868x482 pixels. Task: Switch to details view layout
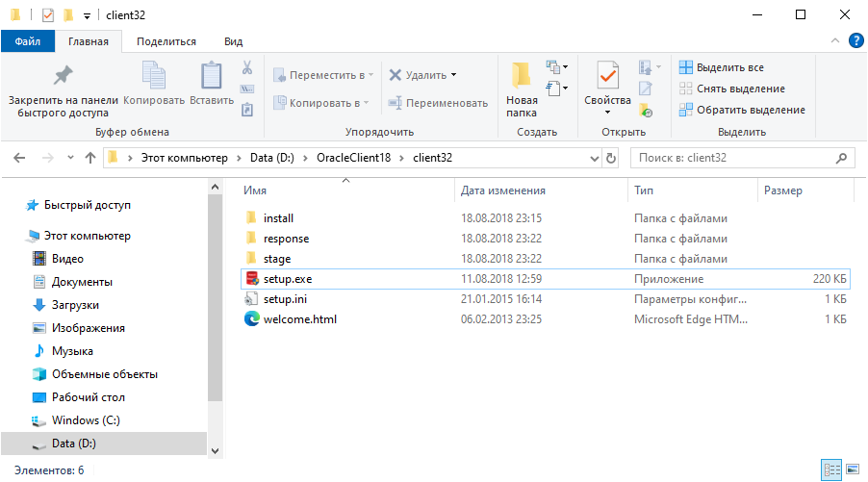pyautogui.click(x=831, y=469)
